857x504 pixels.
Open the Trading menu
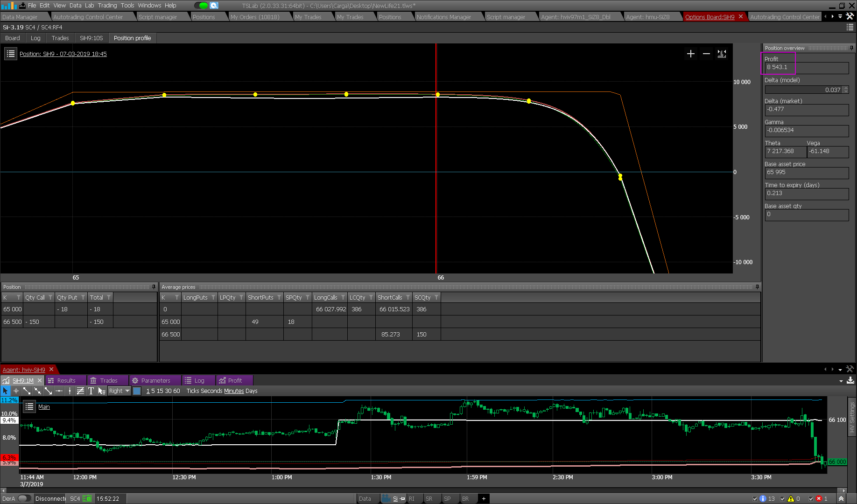tap(107, 6)
